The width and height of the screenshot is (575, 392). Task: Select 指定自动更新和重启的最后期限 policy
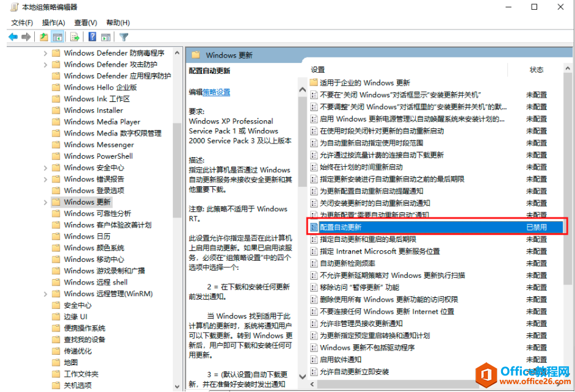click(x=368, y=239)
